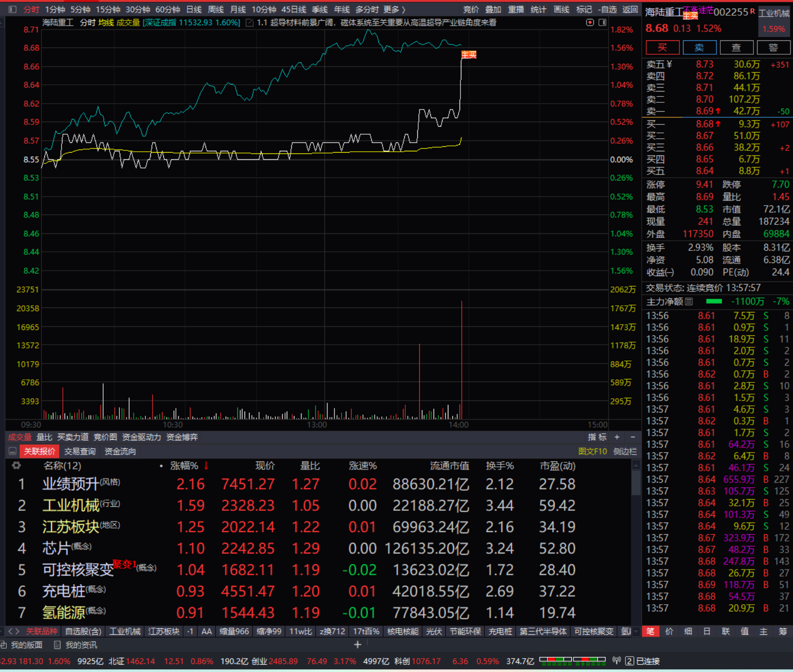Select the 日 view icon
Viewport: 793px width, 672px height.
(707, 631)
